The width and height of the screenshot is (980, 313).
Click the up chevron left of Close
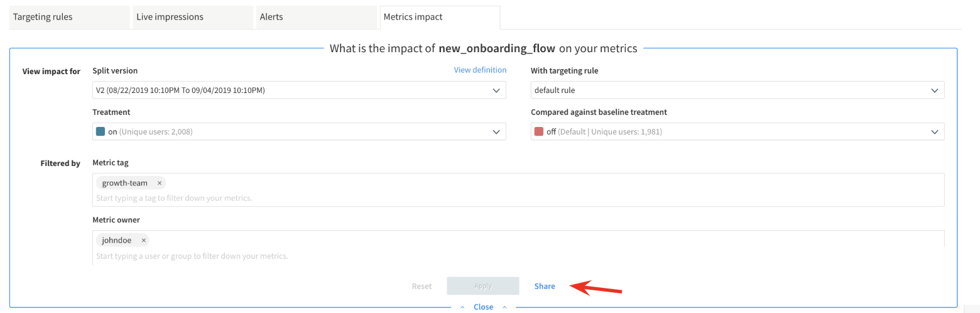coord(463,307)
